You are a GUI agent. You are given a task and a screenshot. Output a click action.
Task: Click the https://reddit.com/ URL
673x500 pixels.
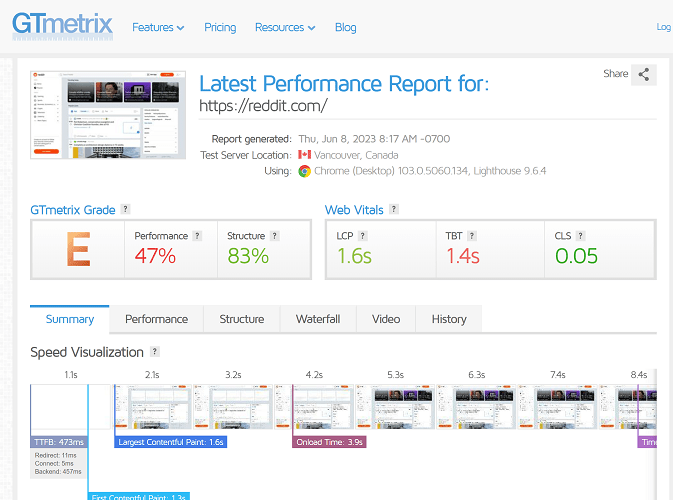click(x=264, y=106)
